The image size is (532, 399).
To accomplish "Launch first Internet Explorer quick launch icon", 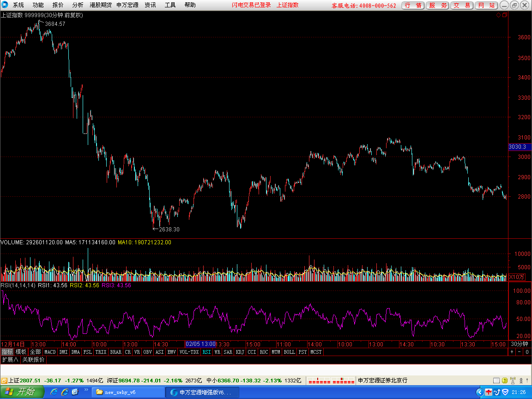I will 54,392.
